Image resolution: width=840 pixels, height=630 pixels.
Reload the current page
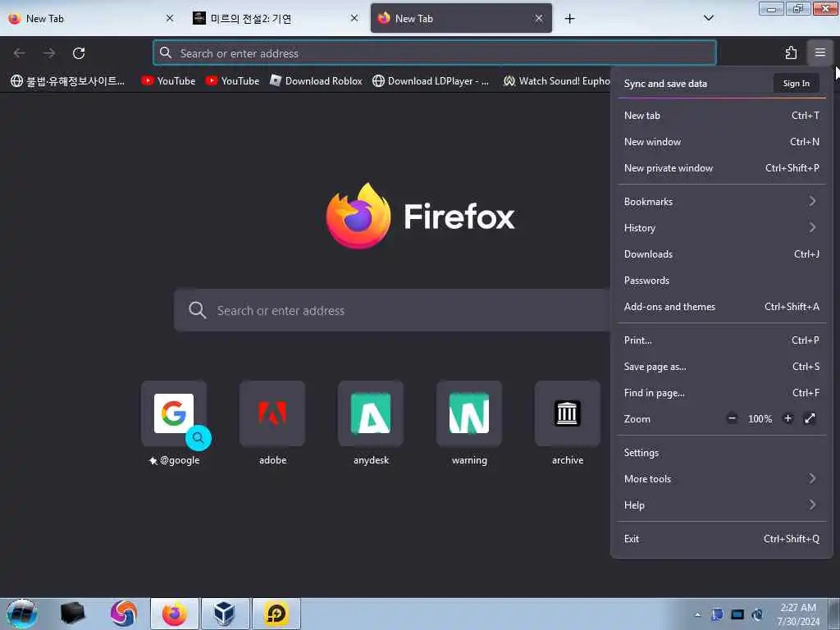[x=79, y=53]
